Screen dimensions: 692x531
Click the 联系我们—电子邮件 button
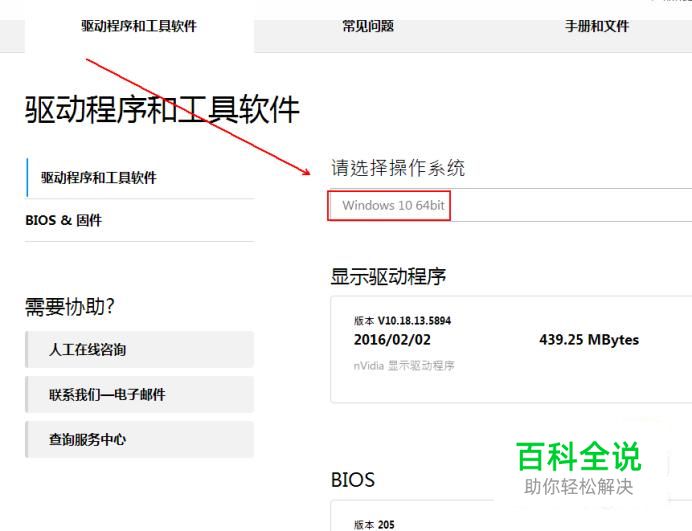[x=139, y=395]
